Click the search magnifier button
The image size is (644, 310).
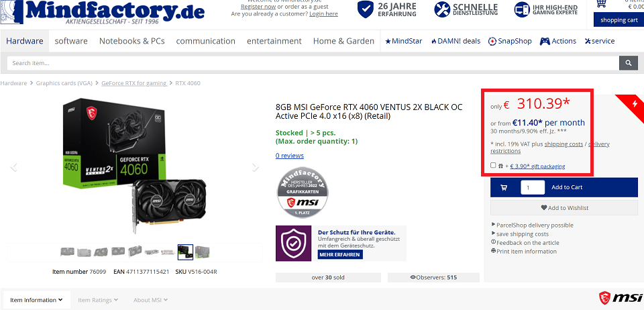pyautogui.click(x=629, y=63)
